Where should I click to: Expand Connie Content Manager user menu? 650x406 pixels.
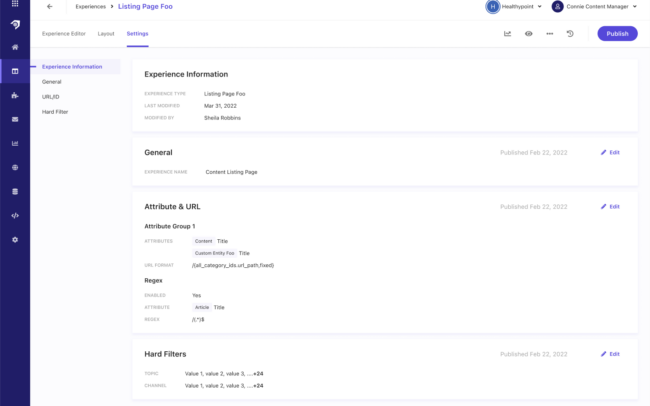click(594, 6)
